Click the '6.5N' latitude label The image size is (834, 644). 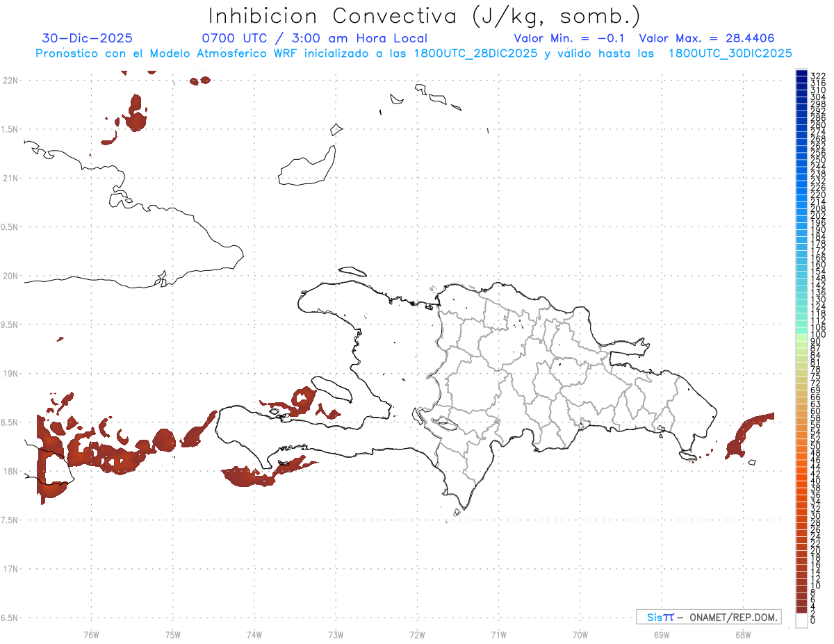[10, 618]
